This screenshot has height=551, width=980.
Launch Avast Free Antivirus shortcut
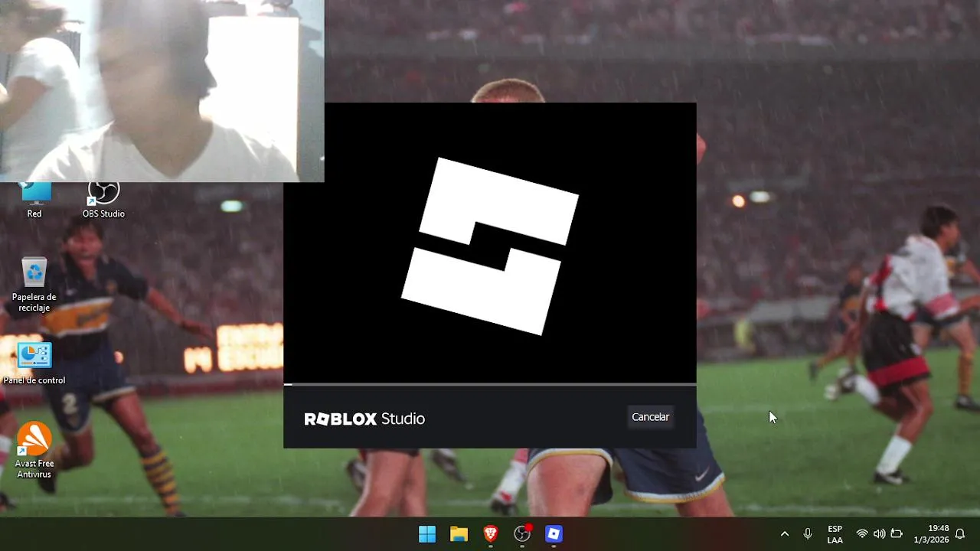point(34,451)
